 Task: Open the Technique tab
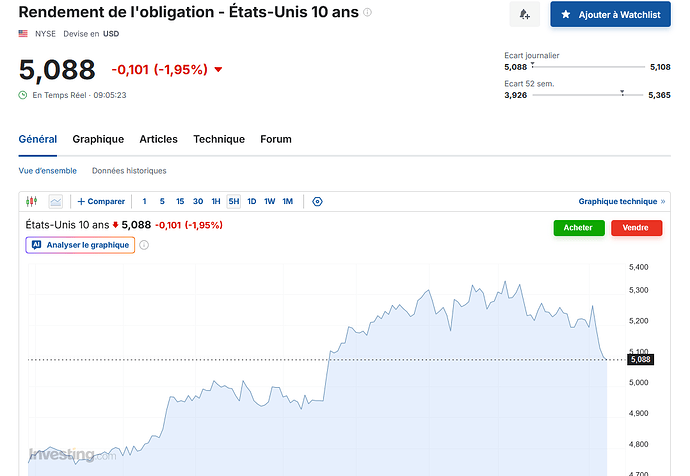tap(219, 139)
